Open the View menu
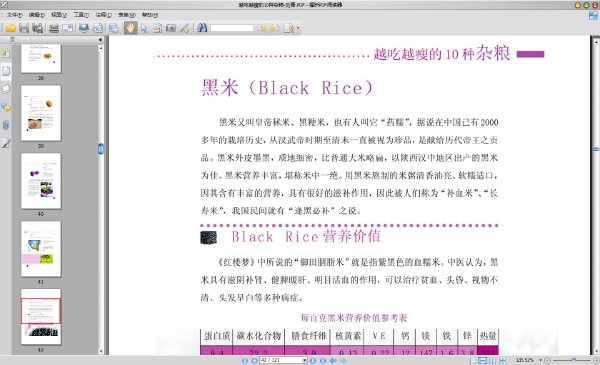This screenshot has width=600, height=365. [59, 15]
